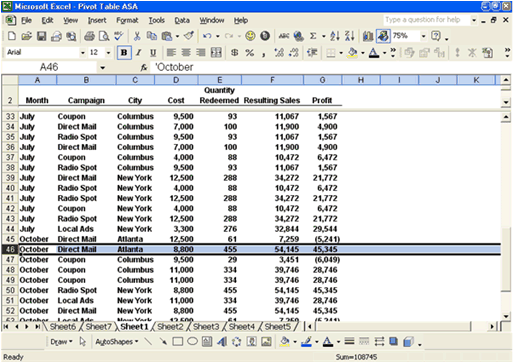Switch to the Sheet7 tab
This screenshot has height=364, width=515.
point(98,327)
